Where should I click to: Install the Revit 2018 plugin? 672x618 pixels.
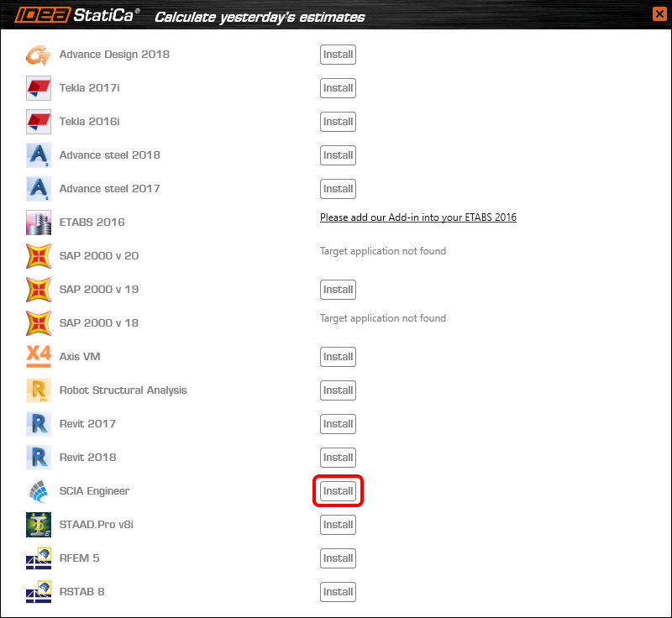click(x=338, y=458)
